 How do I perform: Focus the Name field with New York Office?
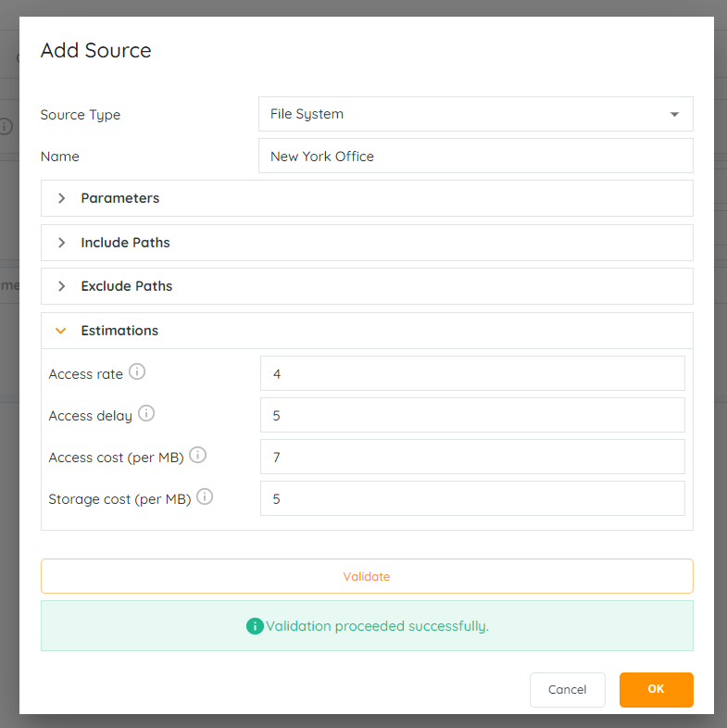[476, 156]
